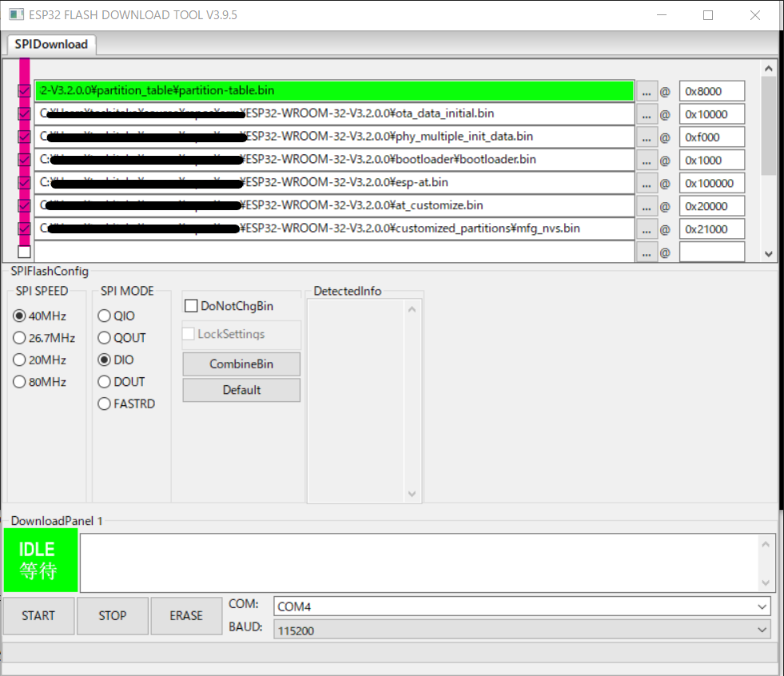Uncheck the partition-table.bin row checkbox
This screenshot has width=784, height=676.
[x=24, y=90]
